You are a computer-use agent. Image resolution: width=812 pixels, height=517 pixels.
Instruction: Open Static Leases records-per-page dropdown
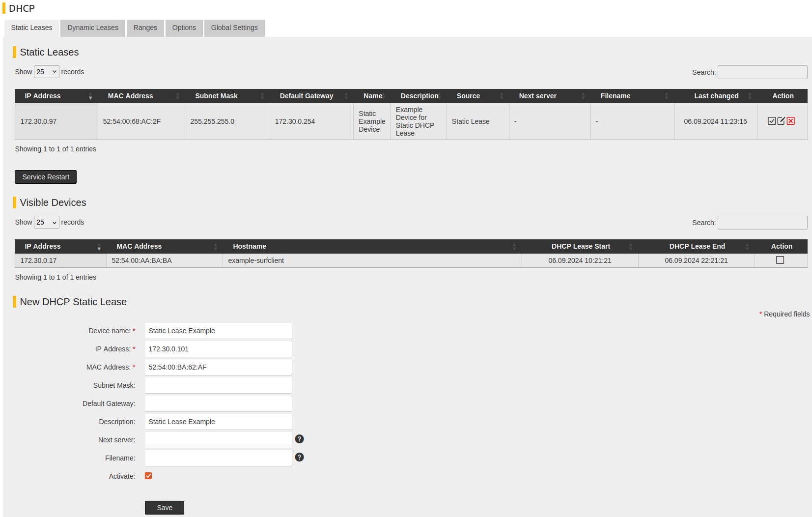tap(47, 72)
